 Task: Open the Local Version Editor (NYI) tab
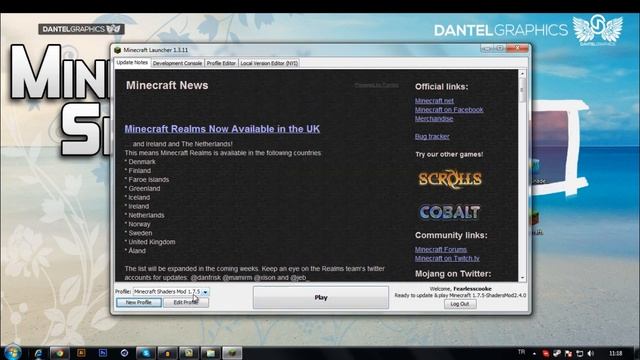coord(269,63)
